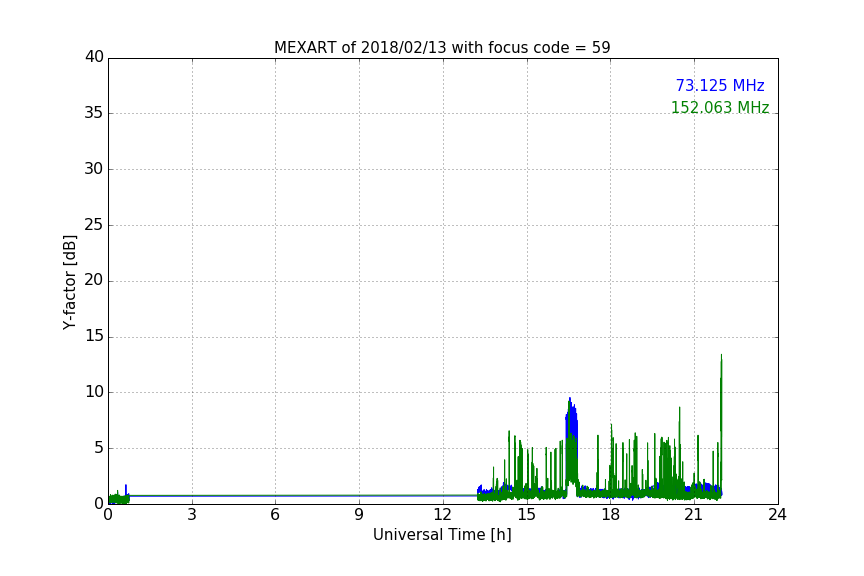Click the plot title "MEXART of 2018/02/13 with focus code = 59"
Viewport: 864px width, 576px height.
pos(442,48)
